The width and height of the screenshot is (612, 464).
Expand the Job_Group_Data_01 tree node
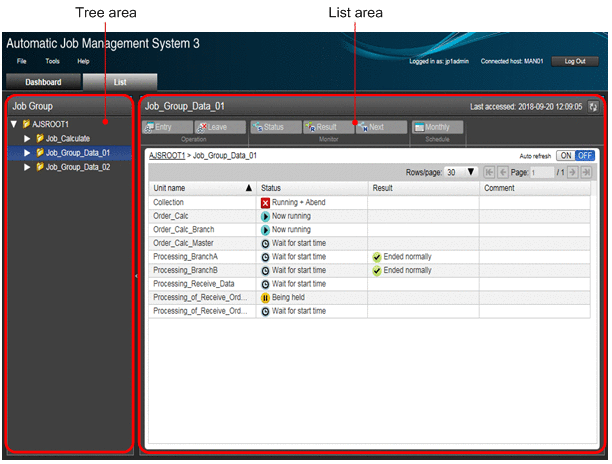pos(27,153)
